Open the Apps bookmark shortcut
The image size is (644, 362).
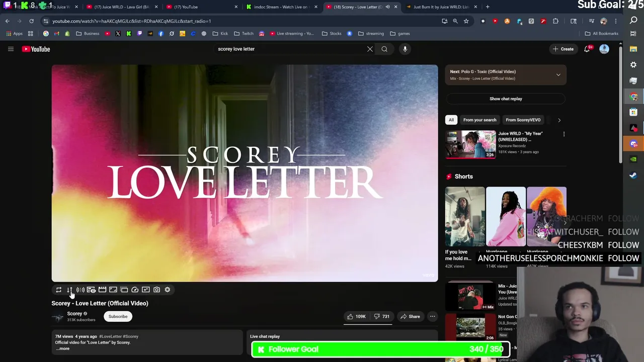(x=14, y=34)
